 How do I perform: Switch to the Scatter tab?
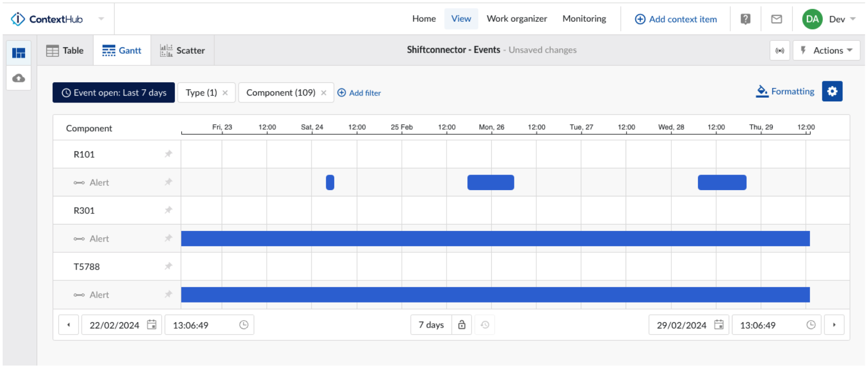[183, 50]
